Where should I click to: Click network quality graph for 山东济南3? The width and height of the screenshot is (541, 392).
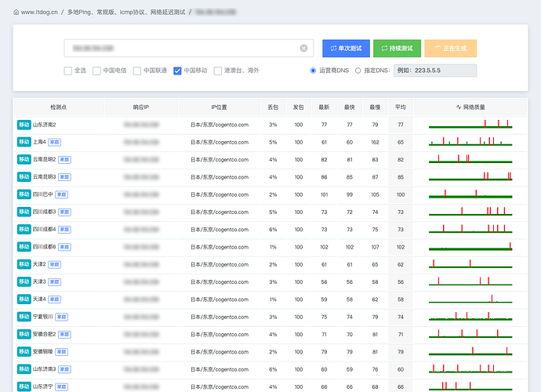pos(470,368)
